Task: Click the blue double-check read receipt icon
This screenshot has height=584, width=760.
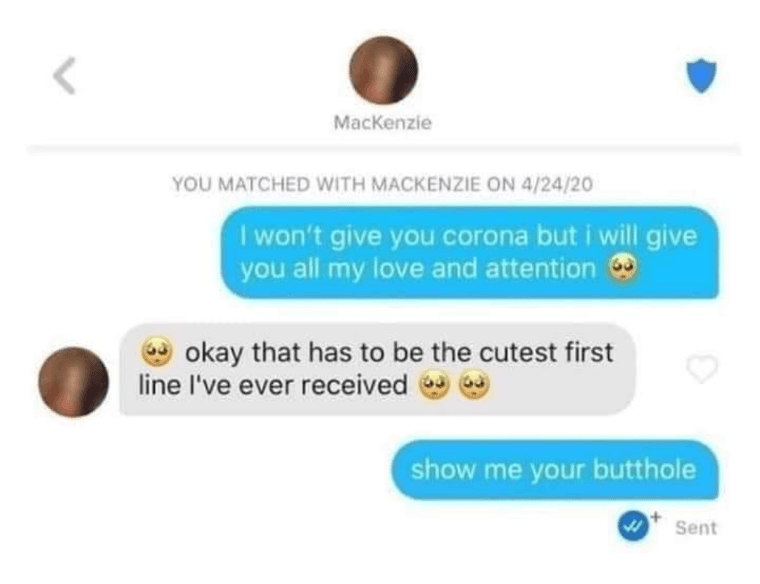Action: coord(633,526)
